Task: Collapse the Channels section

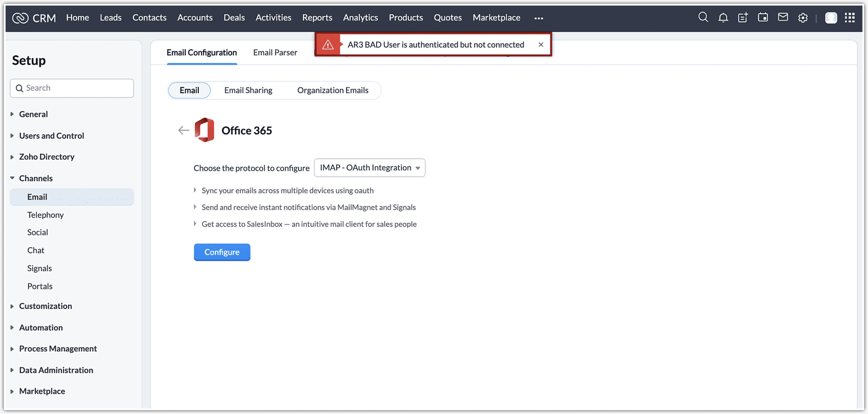Action: point(12,178)
